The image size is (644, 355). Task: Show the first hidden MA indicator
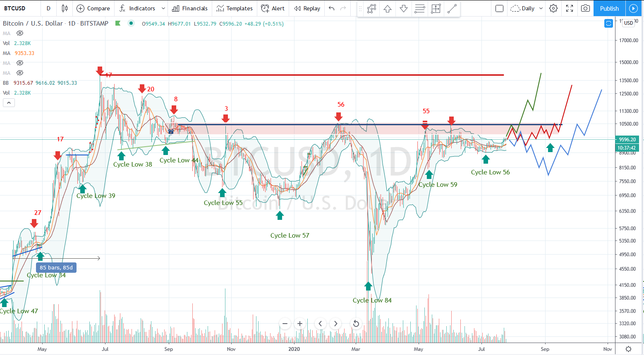pos(20,33)
